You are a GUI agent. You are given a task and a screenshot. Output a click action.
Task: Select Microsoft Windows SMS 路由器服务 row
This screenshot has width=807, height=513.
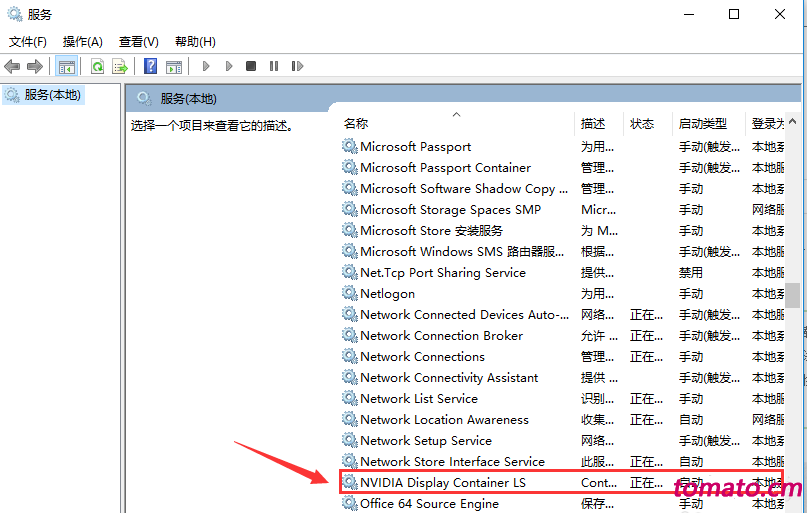562,252
